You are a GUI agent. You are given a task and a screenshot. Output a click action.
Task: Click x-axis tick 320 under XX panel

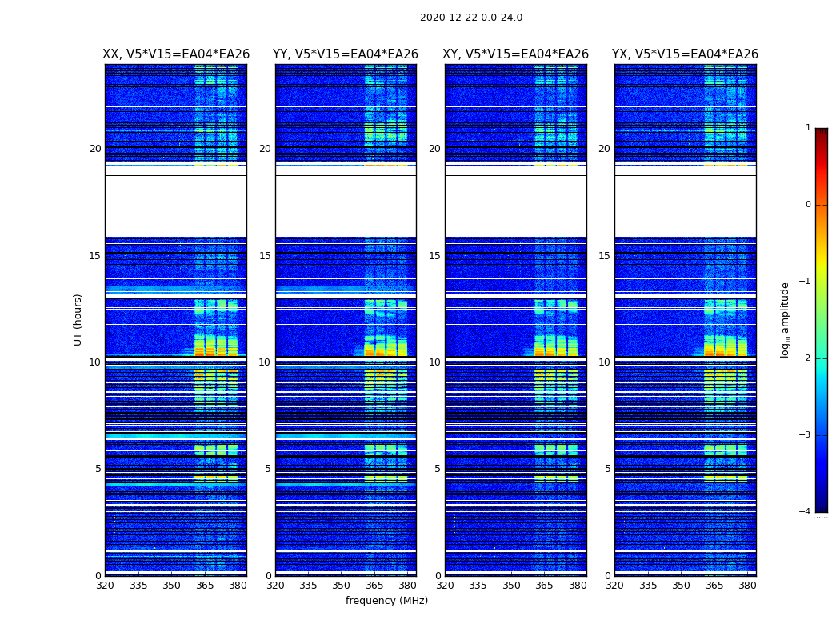[105, 586]
